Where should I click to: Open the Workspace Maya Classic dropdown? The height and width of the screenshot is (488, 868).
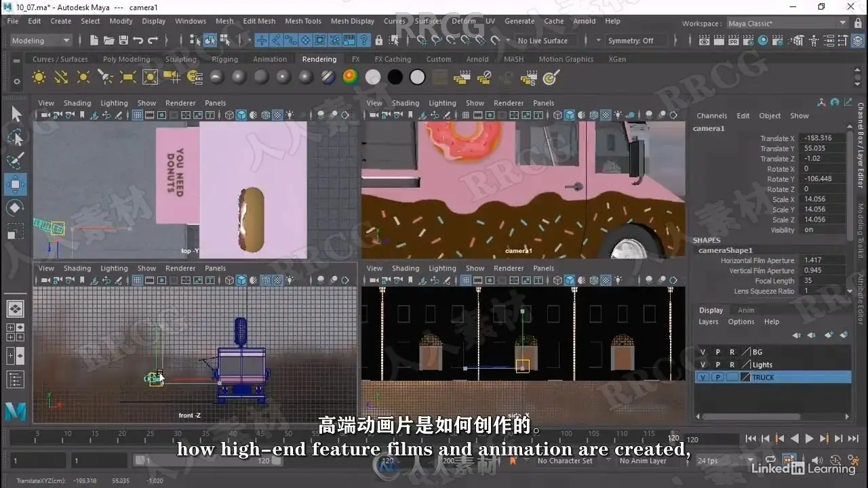pyautogui.click(x=787, y=24)
